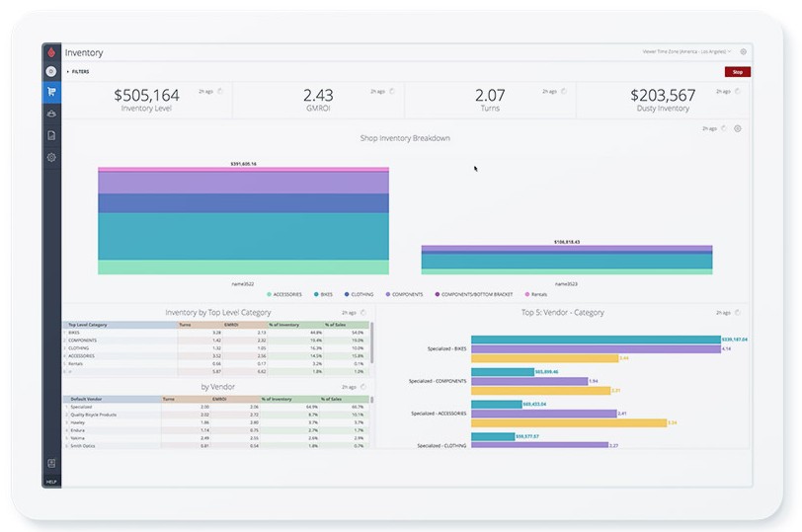The image size is (802, 532).
Task: Open HELP at the bottom of the sidebar
Action: click(51, 482)
